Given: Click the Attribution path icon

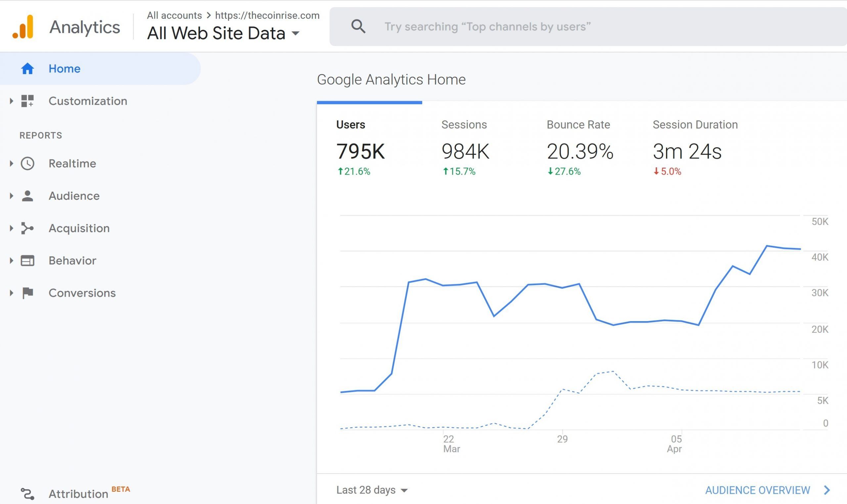Looking at the screenshot, I should pyautogui.click(x=27, y=494).
